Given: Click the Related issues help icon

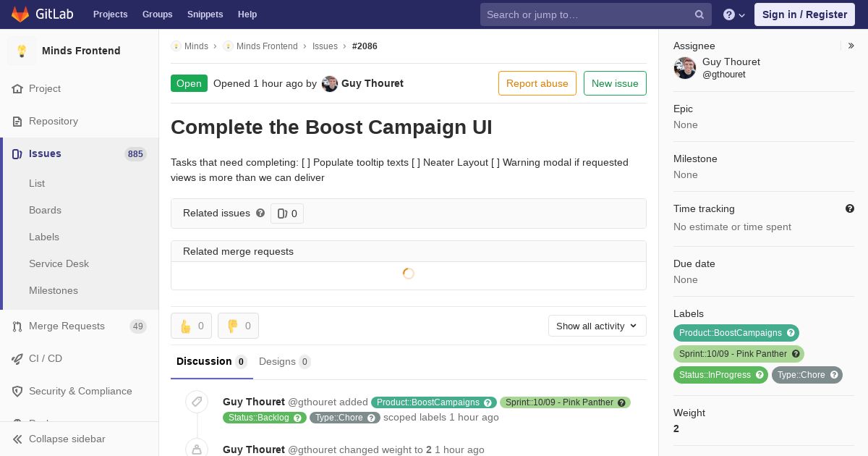Looking at the screenshot, I should [260, 213].
